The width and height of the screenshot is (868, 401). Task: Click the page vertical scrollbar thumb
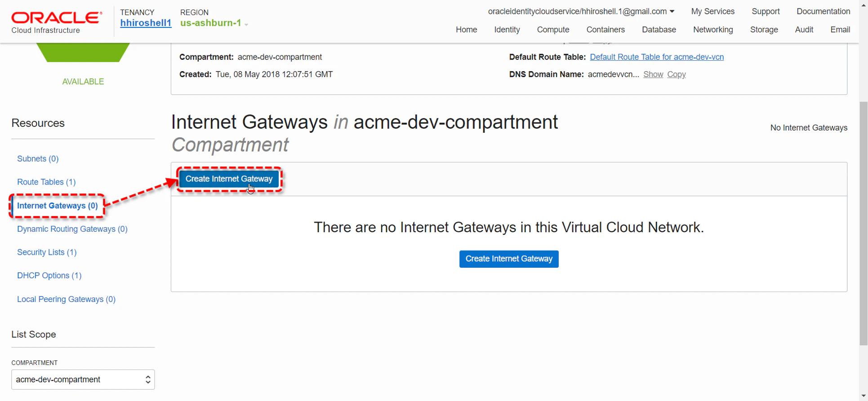point(864,224)
